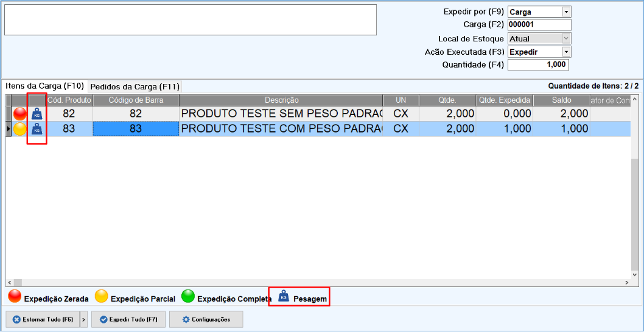Click the Pesagem legend scale icon
The height and width of the screenshot is (332, 644).
tap(284, 297)
